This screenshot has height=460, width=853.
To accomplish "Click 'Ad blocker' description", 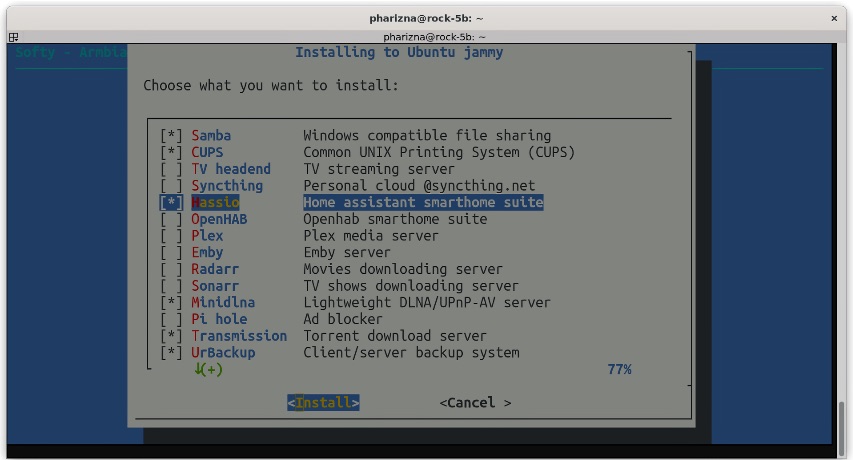I will tap(343, 319).
